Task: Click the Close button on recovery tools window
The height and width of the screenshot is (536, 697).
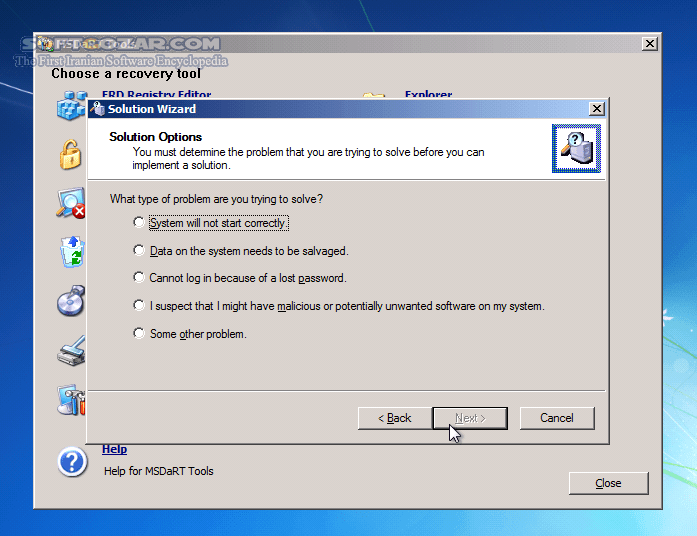Action: tap(608, 483)
